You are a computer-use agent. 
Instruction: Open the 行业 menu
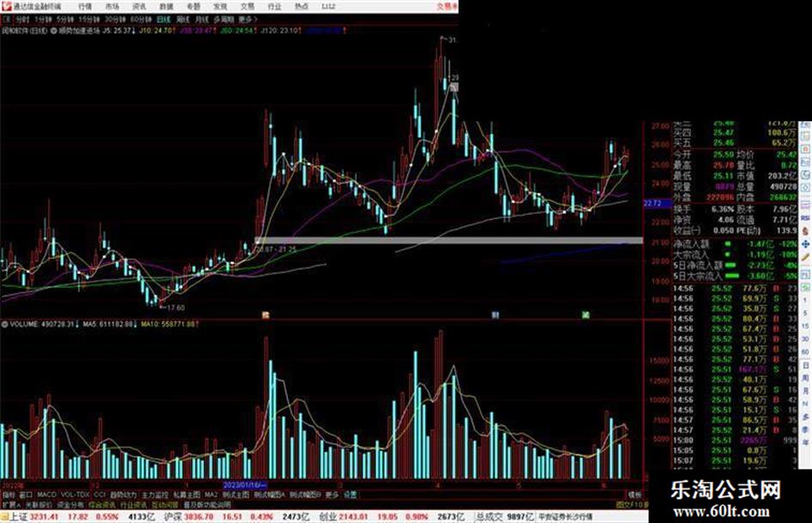click(x=274, y=7)
